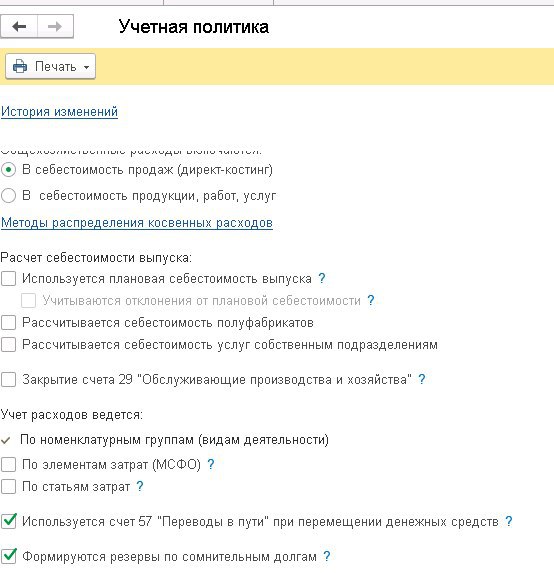Image resolution: width=554 pixels, height=573 pixels.
Task: Click the Учетная политика title
Action: (194, 27)
